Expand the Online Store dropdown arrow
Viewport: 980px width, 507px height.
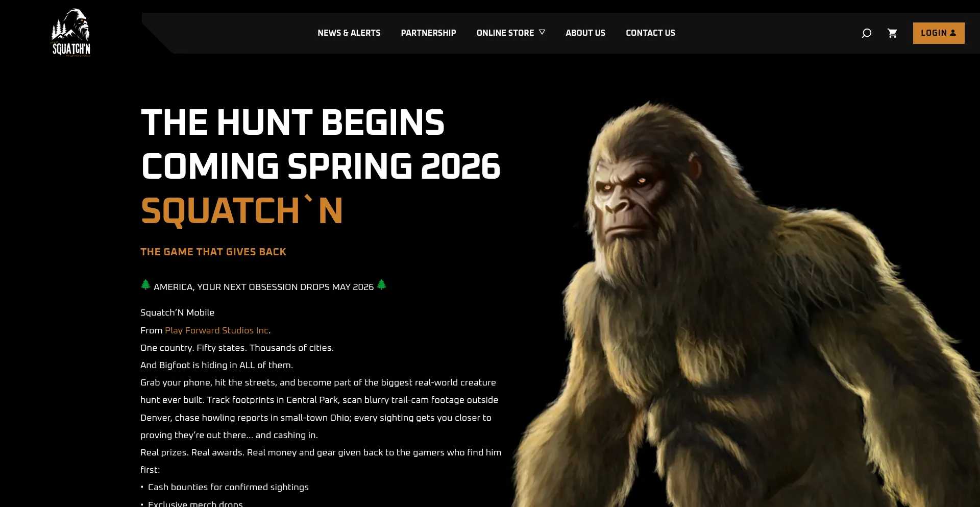coord(542,32)
